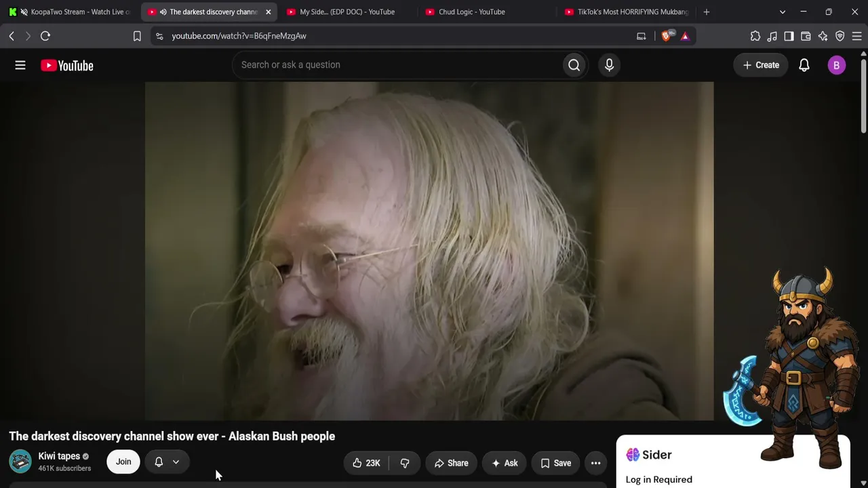
Task: Open the account avatar menu
Action: click(837, 65)
